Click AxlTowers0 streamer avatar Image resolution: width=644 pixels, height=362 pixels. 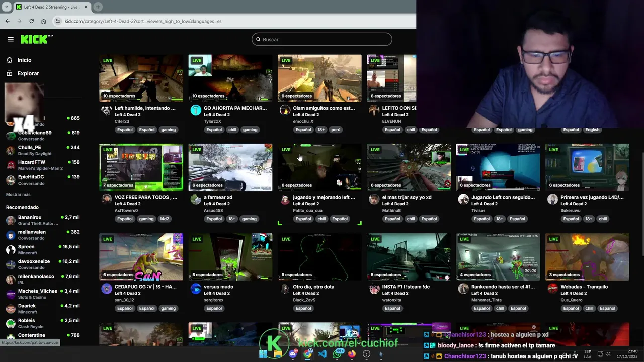(x=106, y=199)
